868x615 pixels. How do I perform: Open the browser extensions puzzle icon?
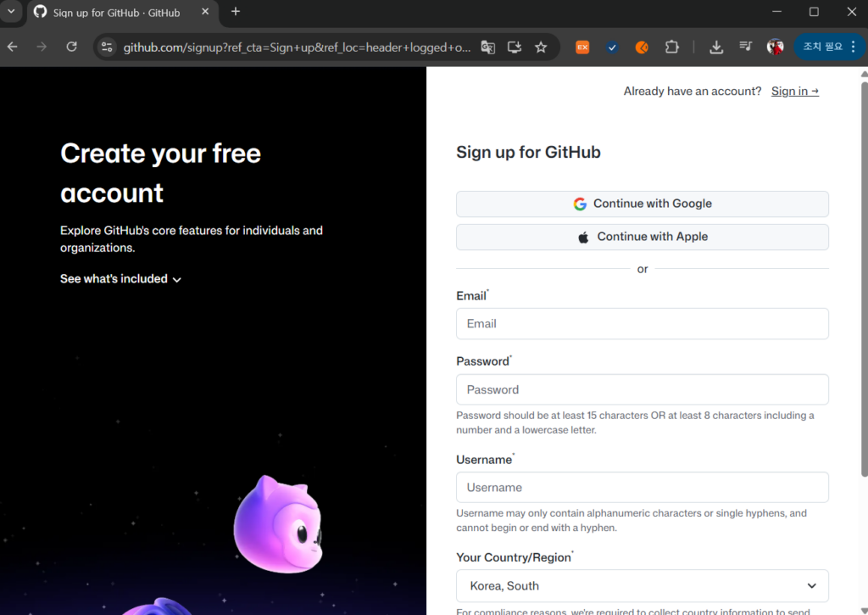(x=671, y=48)
